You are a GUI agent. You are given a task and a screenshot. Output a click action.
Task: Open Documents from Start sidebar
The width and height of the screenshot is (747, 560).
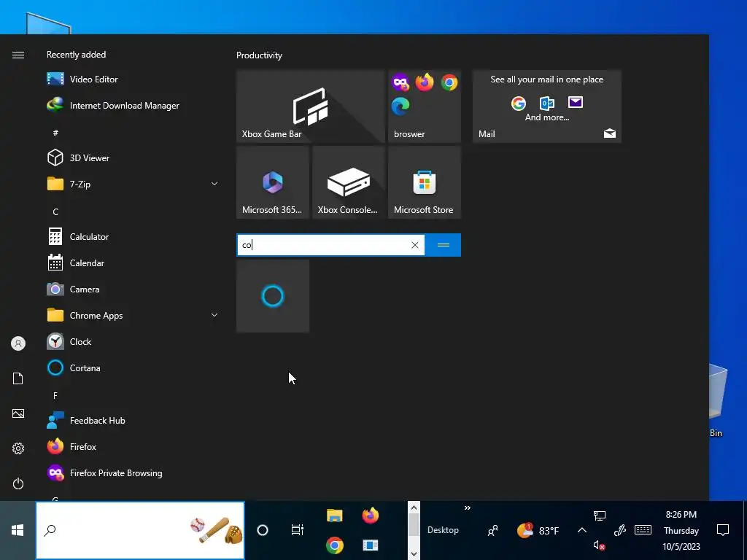18,378
